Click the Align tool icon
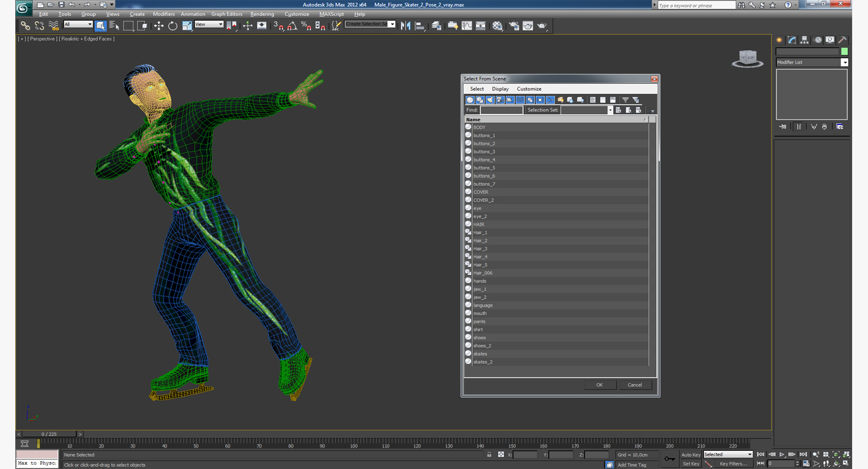The image size is (868, 469). [420, 26]
